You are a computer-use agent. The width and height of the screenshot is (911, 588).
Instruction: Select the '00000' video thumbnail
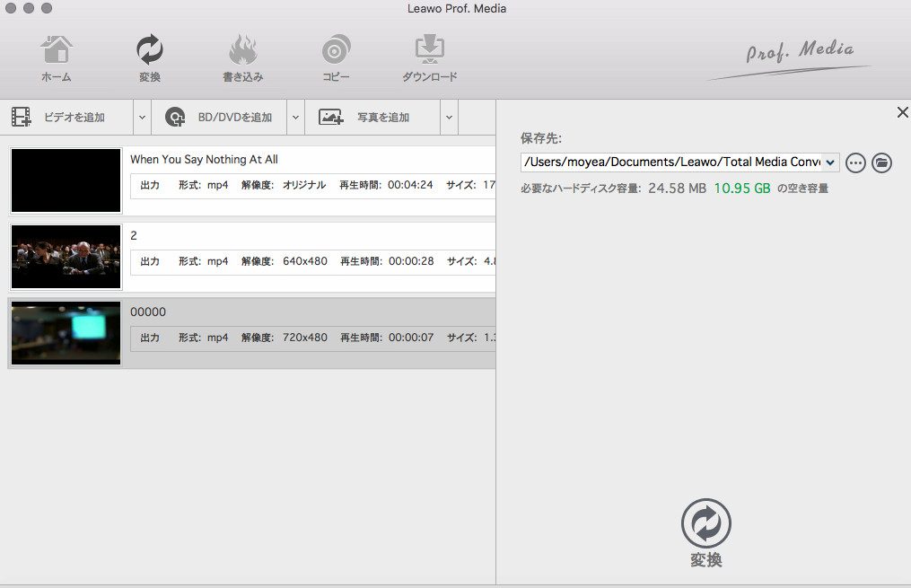[x=66, y=333]
